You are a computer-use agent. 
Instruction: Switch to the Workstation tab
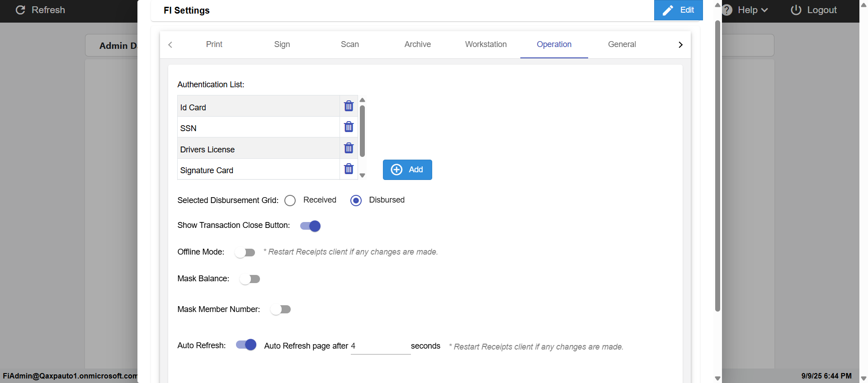click(x=486, y=44)
